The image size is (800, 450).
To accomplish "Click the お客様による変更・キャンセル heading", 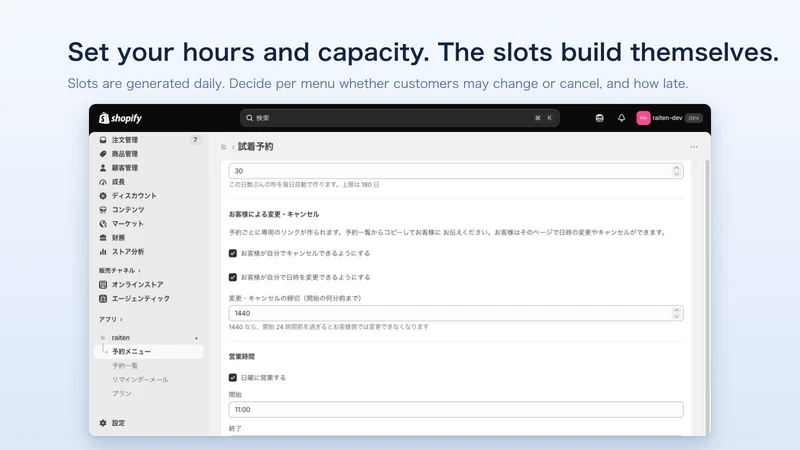I will 274,214.
